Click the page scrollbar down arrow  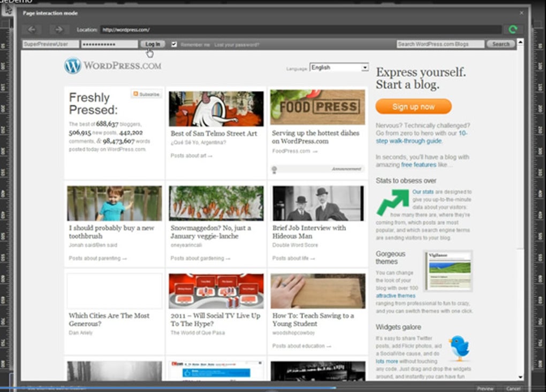coord(520,377)
